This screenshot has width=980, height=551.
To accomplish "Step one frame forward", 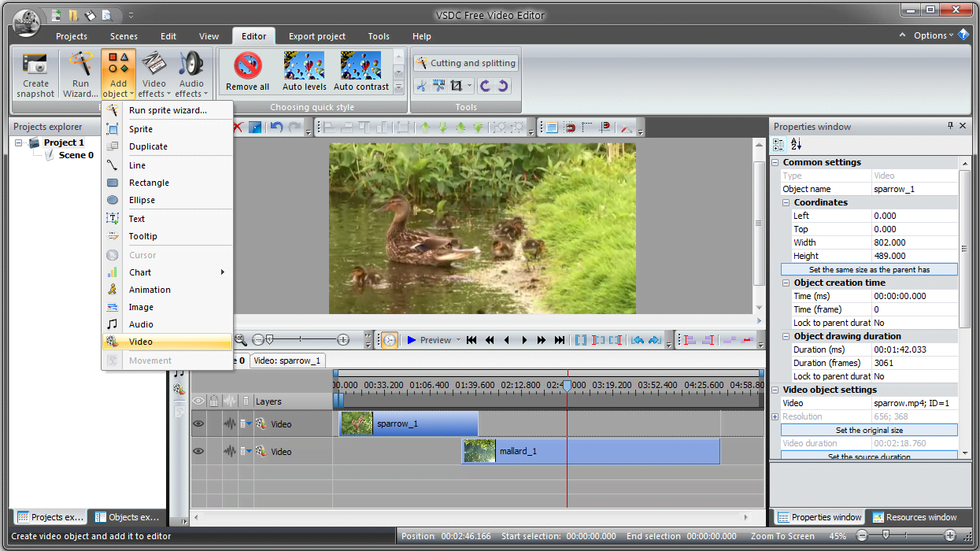I will (x=524, y=340).
